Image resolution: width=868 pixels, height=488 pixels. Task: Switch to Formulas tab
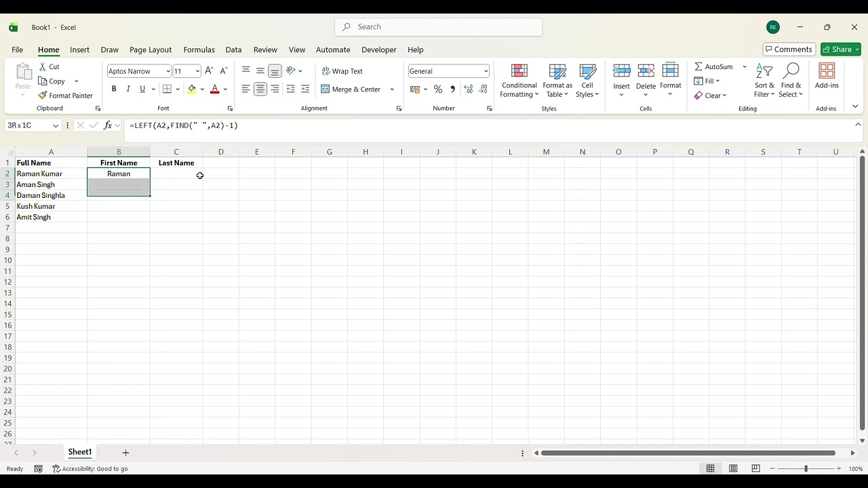199,49
